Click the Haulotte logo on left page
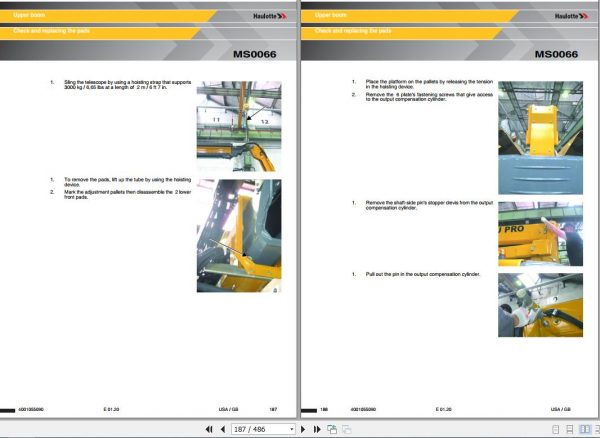Viewport: 600px width, 438px height. point(270,16)
